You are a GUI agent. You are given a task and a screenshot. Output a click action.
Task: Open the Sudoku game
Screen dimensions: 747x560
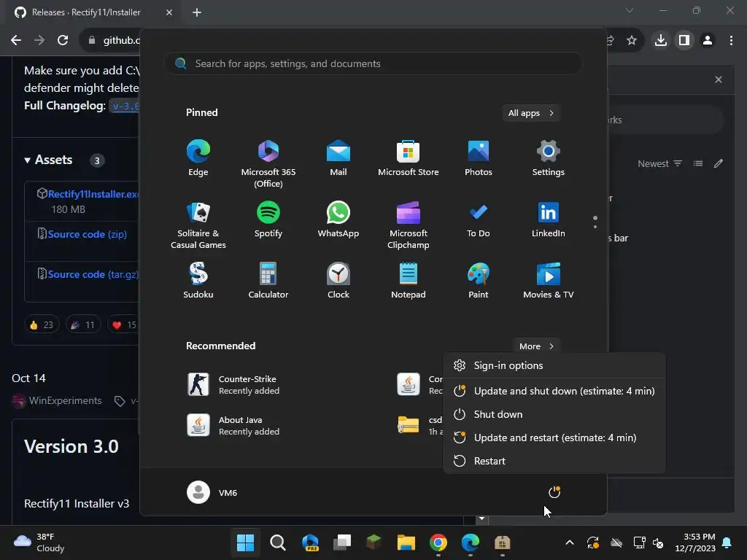(x=198, y=281)
